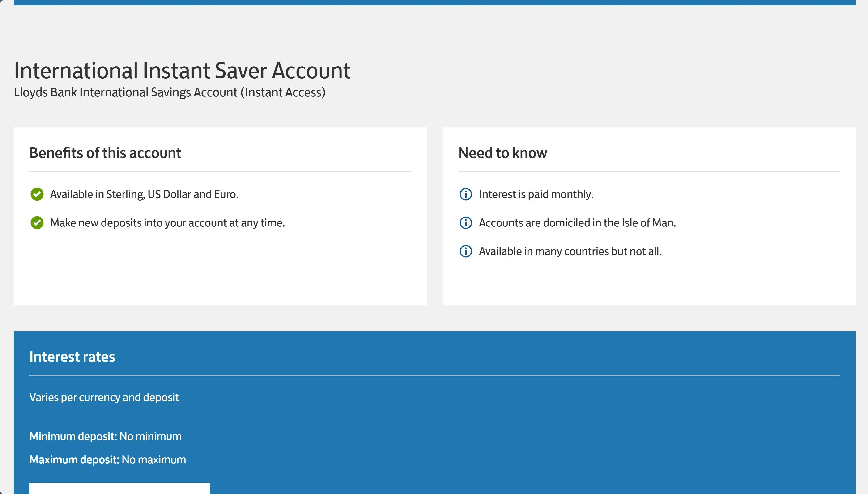Click 'Make new deposits into your account at any time.'
Viewport: 868px width, 494px height.
coord(167,222)
